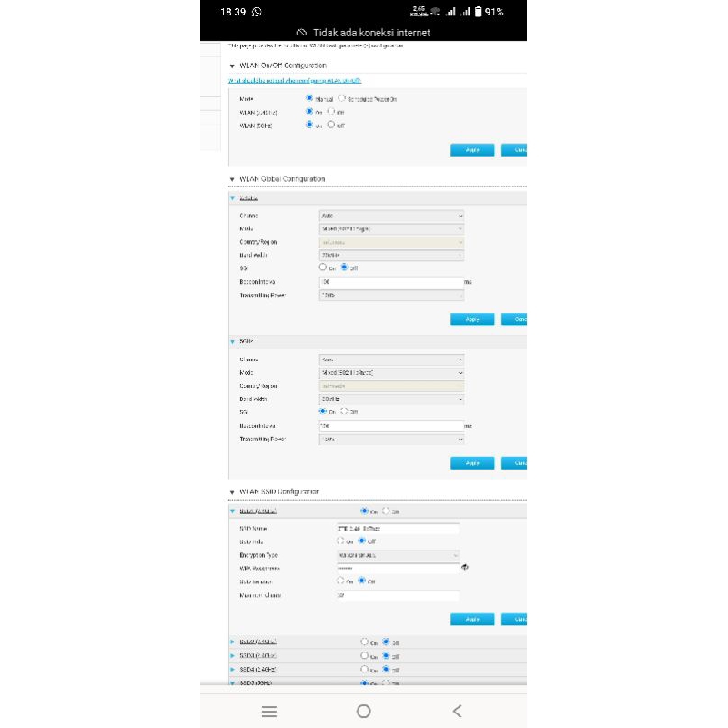This screenshot has height=728, width=728.
Task: Turn SSID4 (2.4GHz) On
Action: 365,669
